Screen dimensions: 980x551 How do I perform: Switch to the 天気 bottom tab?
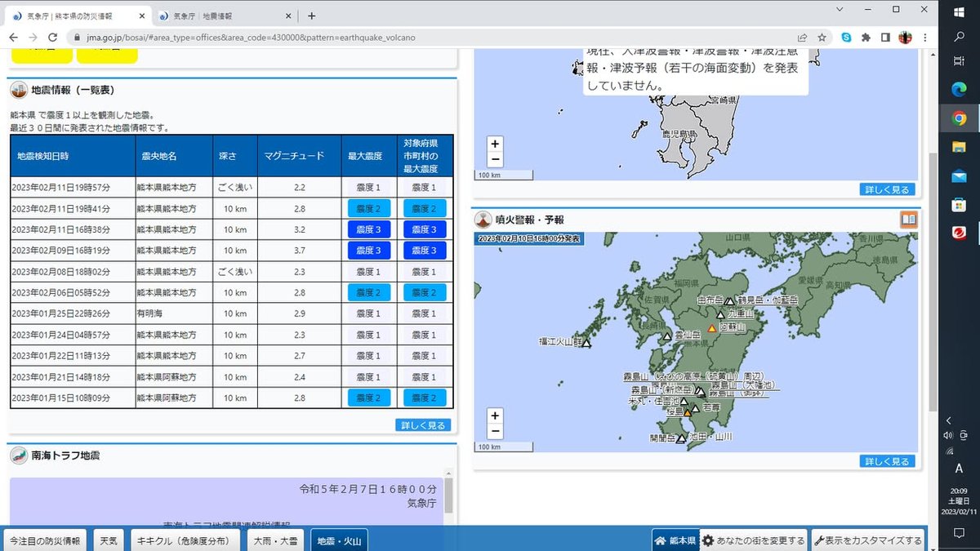click(x=108, y=540)
